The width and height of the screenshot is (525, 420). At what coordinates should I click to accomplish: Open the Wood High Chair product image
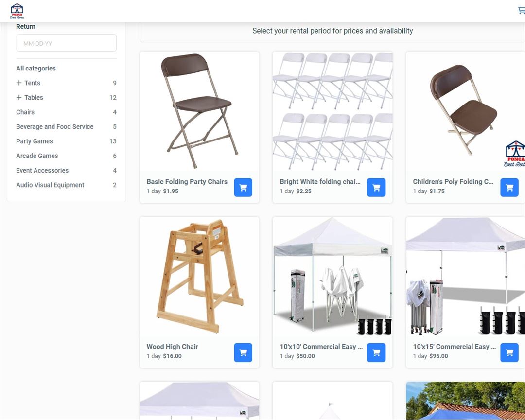click(x=199, y=276)
